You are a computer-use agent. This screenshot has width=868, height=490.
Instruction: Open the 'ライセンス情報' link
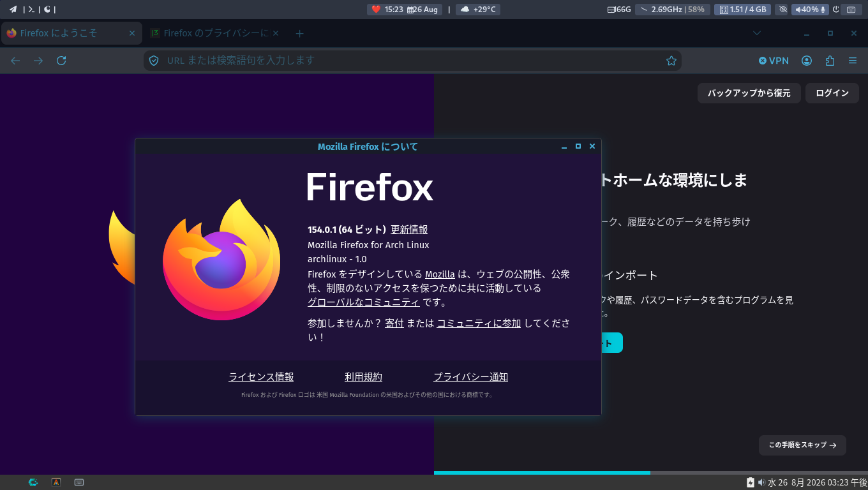click(x=261, y=377)
